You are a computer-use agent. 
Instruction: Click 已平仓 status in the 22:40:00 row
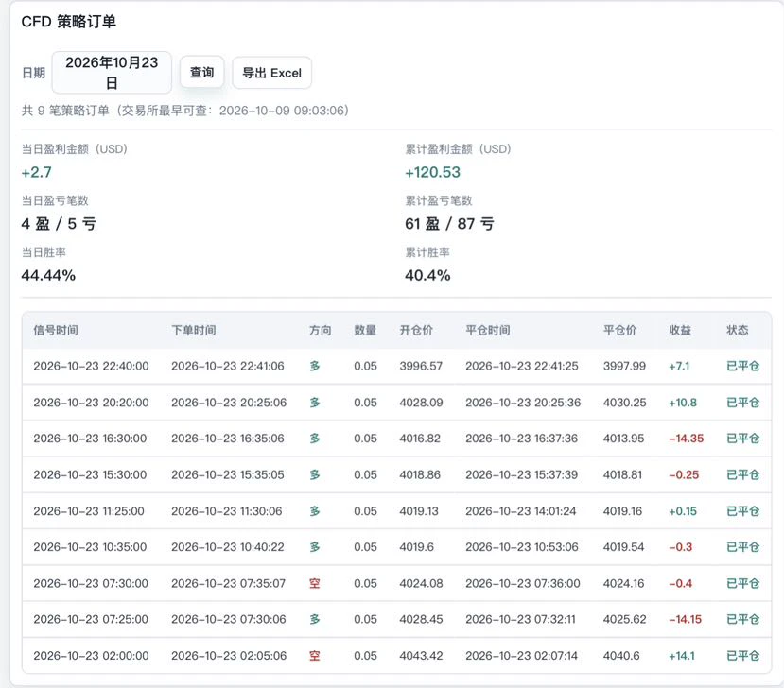(x=743, y=367)
